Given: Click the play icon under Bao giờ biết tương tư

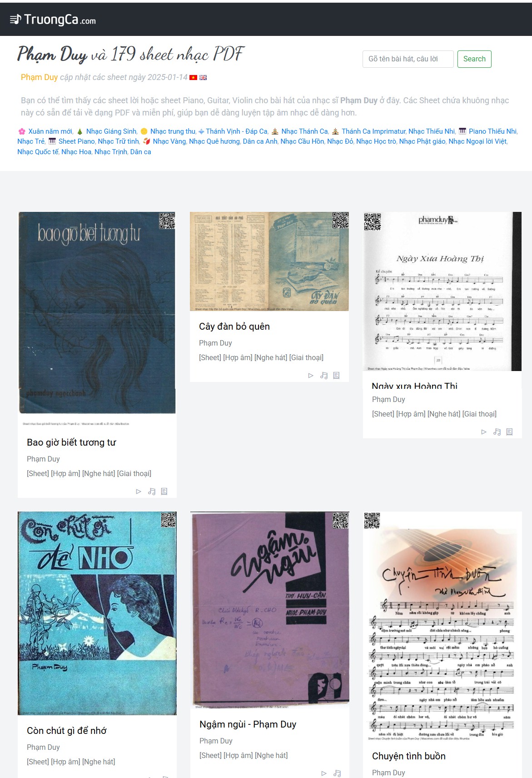Looking at the screenshot, I should tap(139, 492).
